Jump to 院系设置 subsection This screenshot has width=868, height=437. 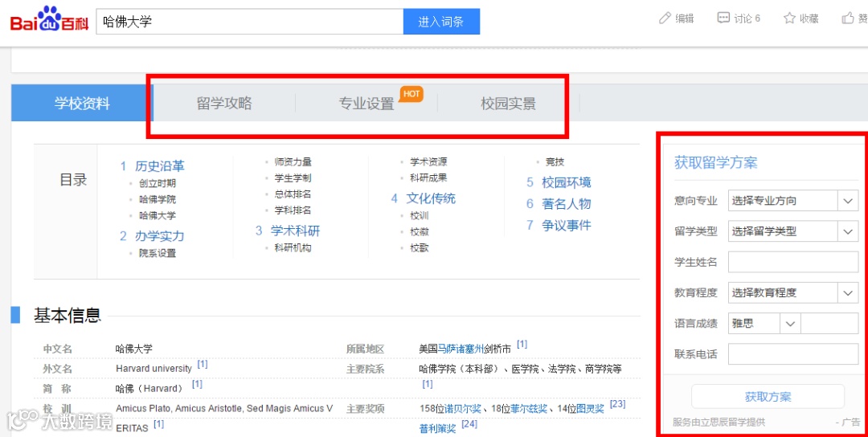coord(158,253)
